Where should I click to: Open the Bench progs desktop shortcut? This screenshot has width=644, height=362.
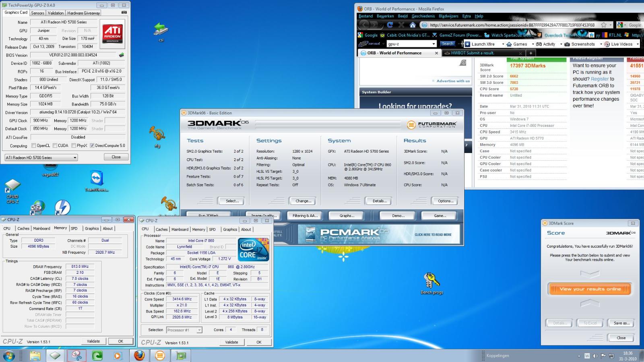coord(431,283)
